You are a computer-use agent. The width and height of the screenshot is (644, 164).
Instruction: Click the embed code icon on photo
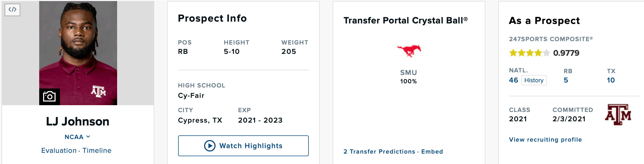(12, 10)
